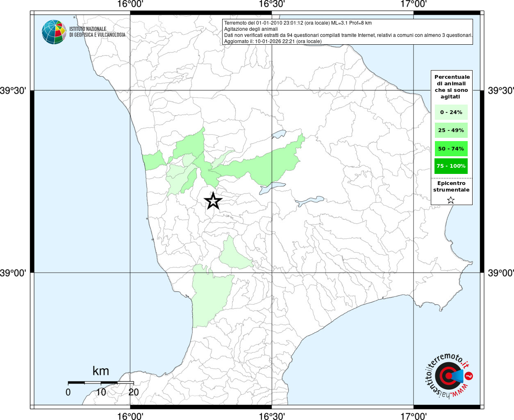Click the scale bar '10' mark
The width and height of the screenshot is (514, 420).
click(101, 392)
